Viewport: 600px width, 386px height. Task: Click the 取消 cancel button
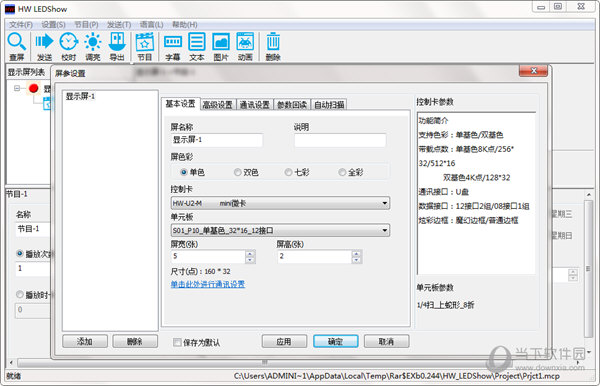[386, 341]
